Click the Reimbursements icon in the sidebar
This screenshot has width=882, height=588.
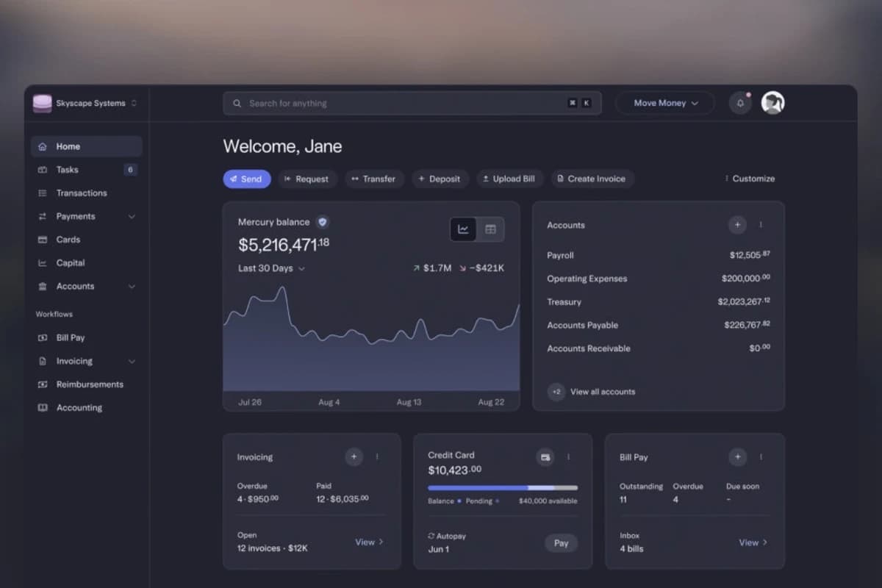(43, 384)
